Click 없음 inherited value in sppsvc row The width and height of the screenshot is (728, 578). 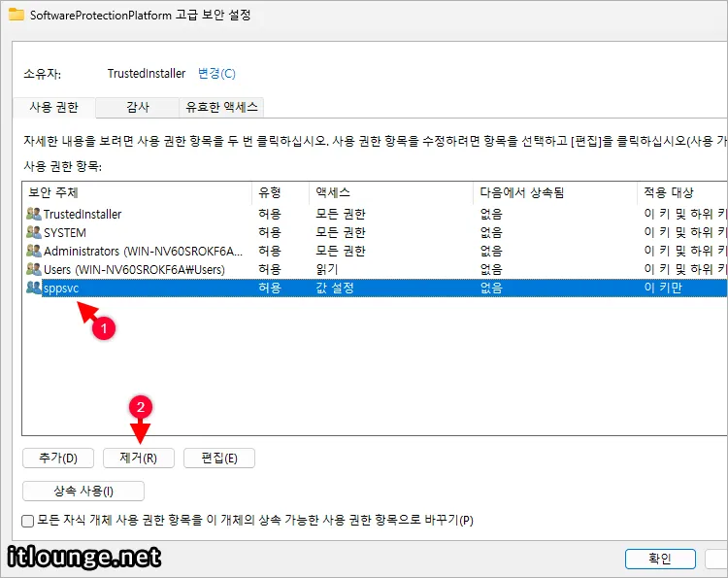(491, 289)
